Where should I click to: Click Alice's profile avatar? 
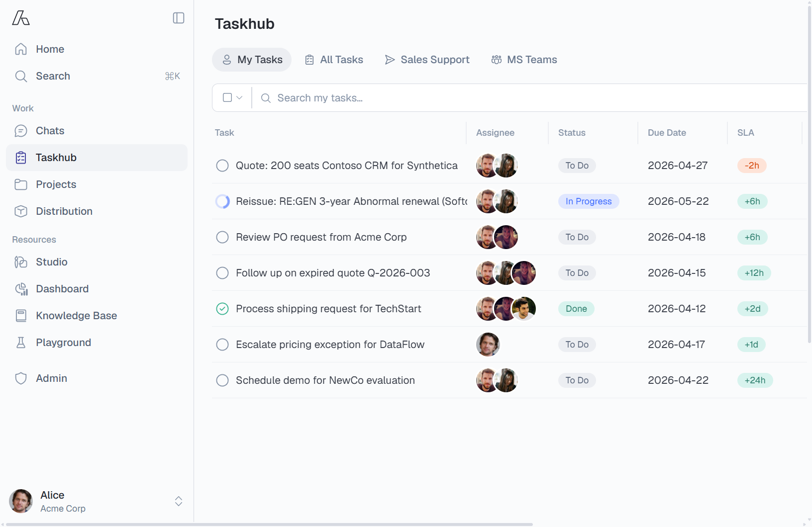tap(21, 501)
